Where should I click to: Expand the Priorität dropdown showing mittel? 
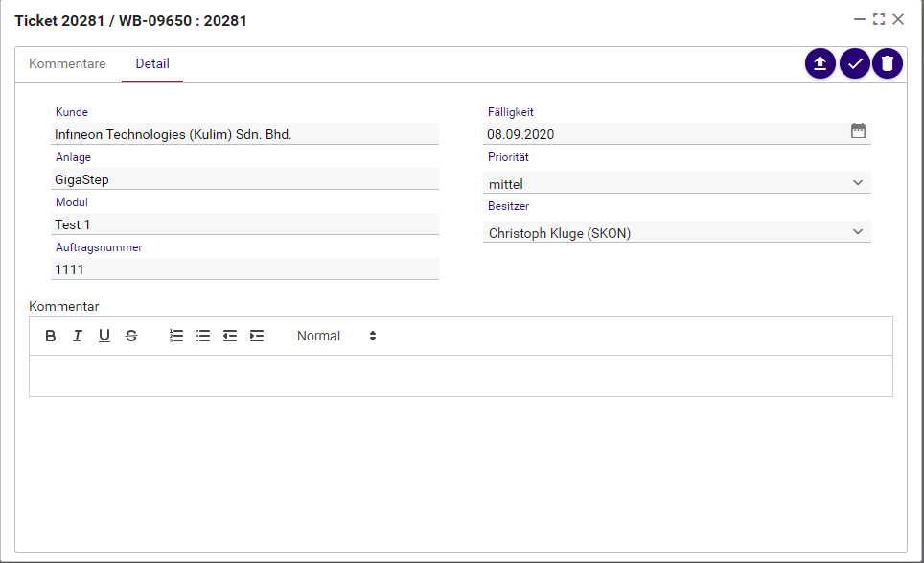point(677,183)
